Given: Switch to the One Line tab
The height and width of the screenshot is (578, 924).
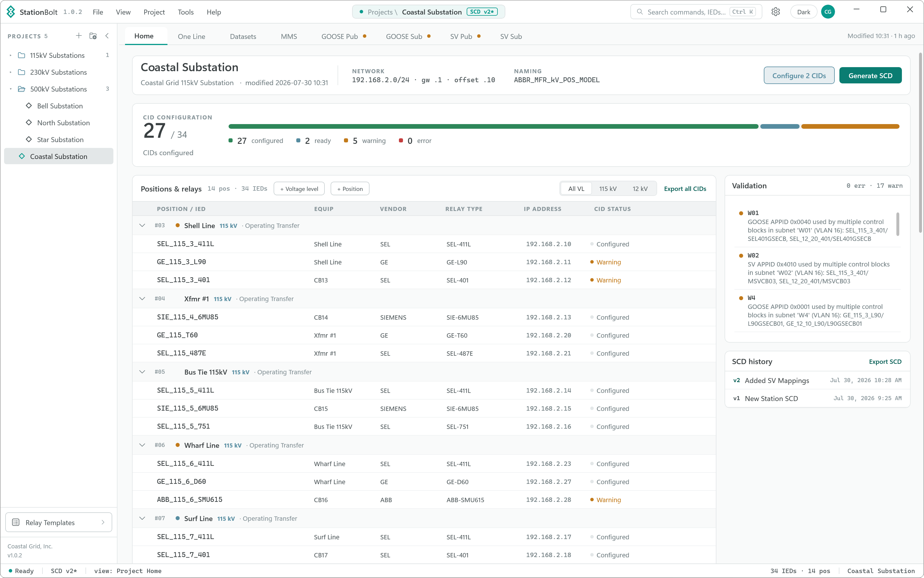Looking at the screenshot, I should pyautogui.click(x=191, y=36).
